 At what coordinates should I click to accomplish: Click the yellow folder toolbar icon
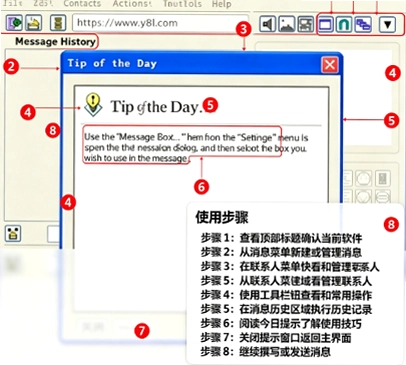coord(34,23)
